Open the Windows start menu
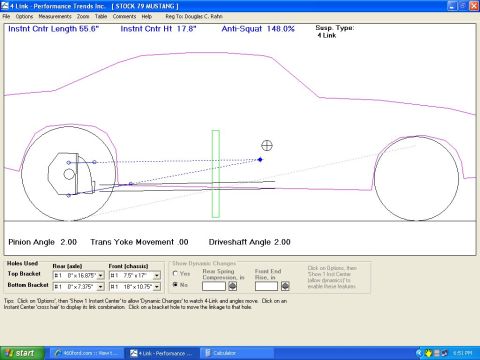The height and width of the screenshot is (360, 480). pos(22,353)
